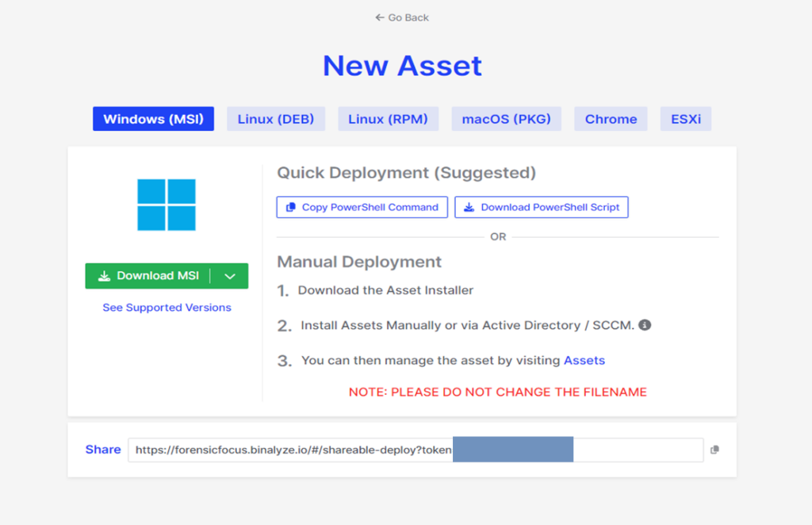
Task: Click the Windows logo icon
Action: (167, 205)
